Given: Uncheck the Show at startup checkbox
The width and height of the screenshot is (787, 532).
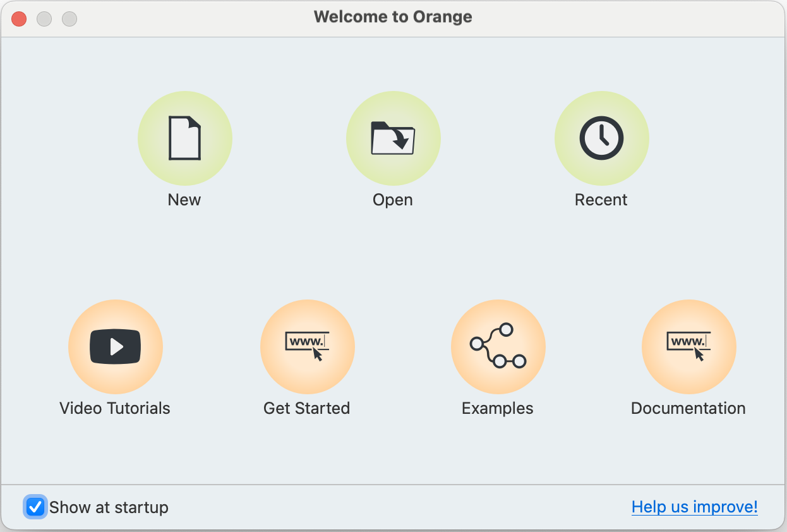Looking at the screenshot, I should [35, 507].
